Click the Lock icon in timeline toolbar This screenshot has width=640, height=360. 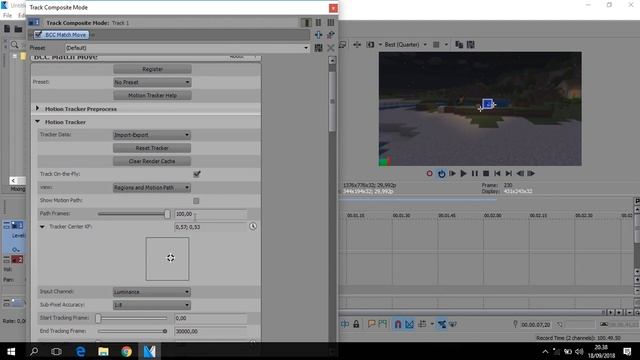[x=356, y=324]
